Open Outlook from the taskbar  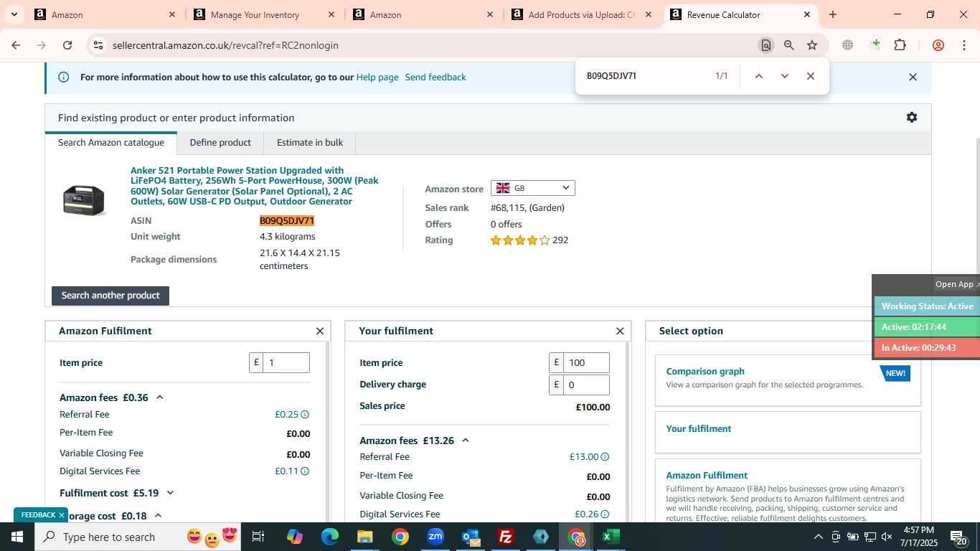point(471,537)
